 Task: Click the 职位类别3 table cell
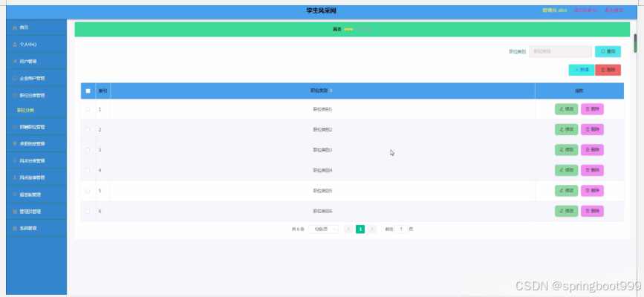pyautogui.click(x=322, y=150)
